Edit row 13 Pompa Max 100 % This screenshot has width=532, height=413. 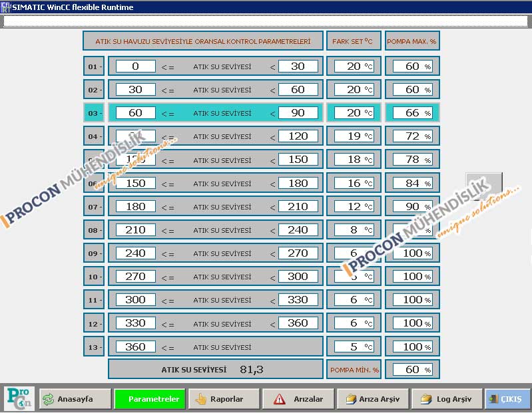coord(412,346)
